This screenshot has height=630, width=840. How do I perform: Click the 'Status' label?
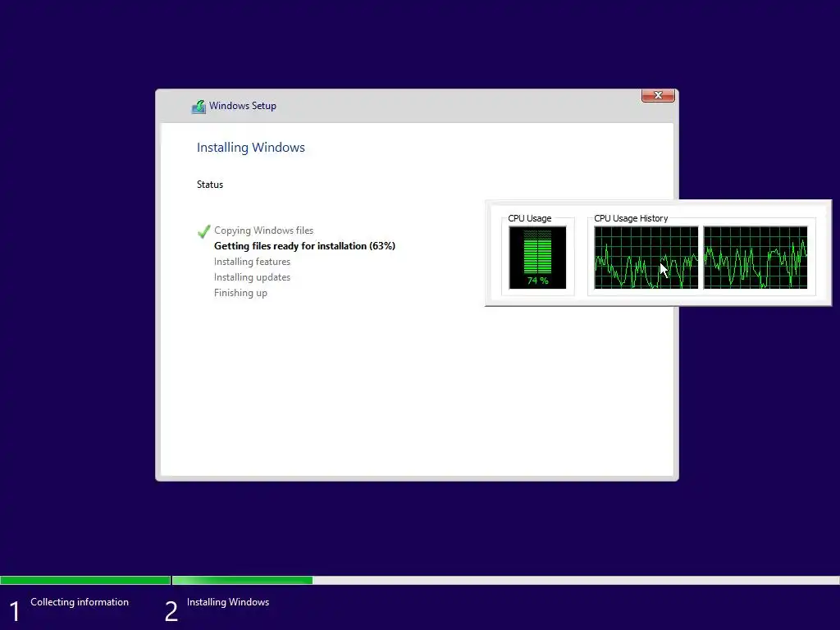(209, 185)
